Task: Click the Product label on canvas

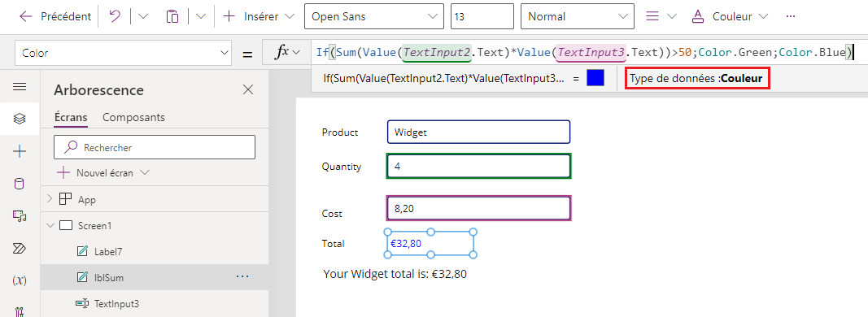Action: click(x=340, y=132)
